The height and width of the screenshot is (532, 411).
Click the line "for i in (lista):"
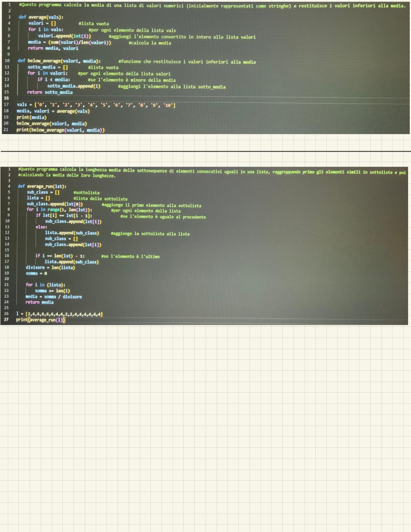(x=45, y=285)
